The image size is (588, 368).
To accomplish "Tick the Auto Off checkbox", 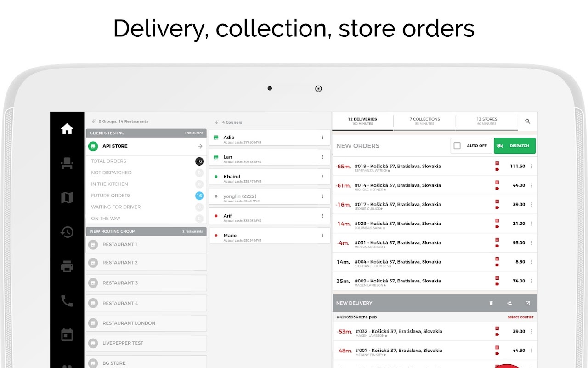I will tap(457, 146).
